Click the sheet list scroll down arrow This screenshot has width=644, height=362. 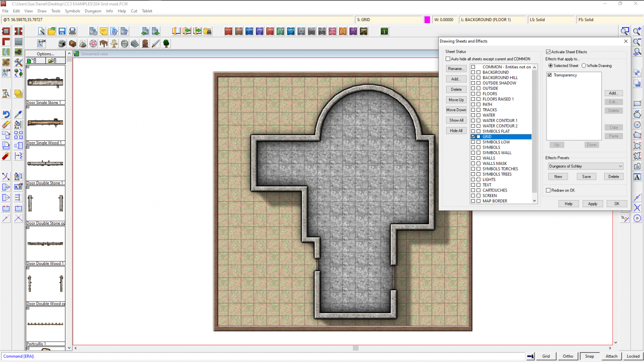click(x=535, y=201)
